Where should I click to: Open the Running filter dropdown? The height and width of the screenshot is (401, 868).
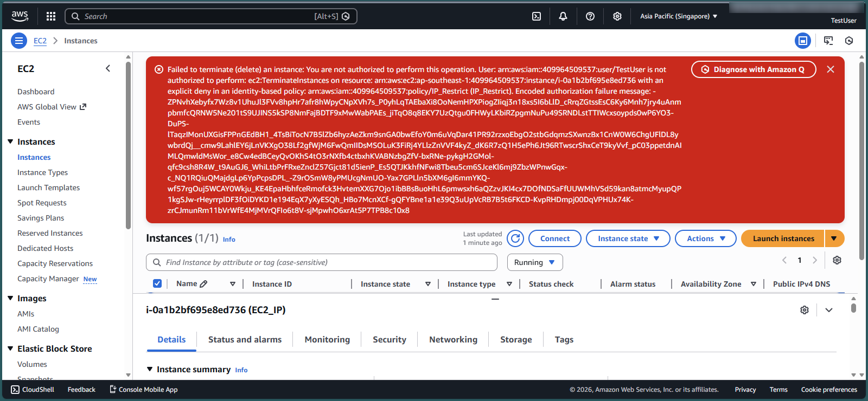pos(535,262)
